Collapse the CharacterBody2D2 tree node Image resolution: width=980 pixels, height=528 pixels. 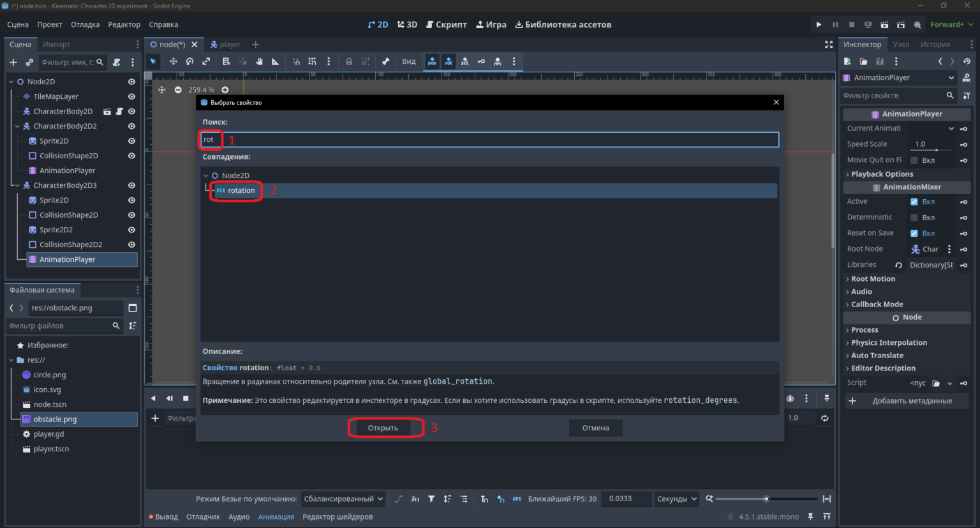click(x=18, y=126)
